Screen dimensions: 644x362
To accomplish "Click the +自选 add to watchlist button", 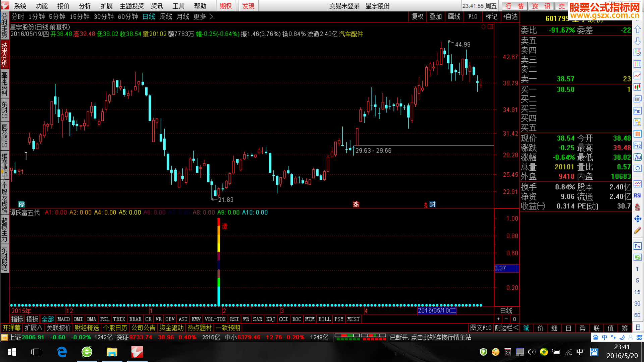I will tap(510, 16).
